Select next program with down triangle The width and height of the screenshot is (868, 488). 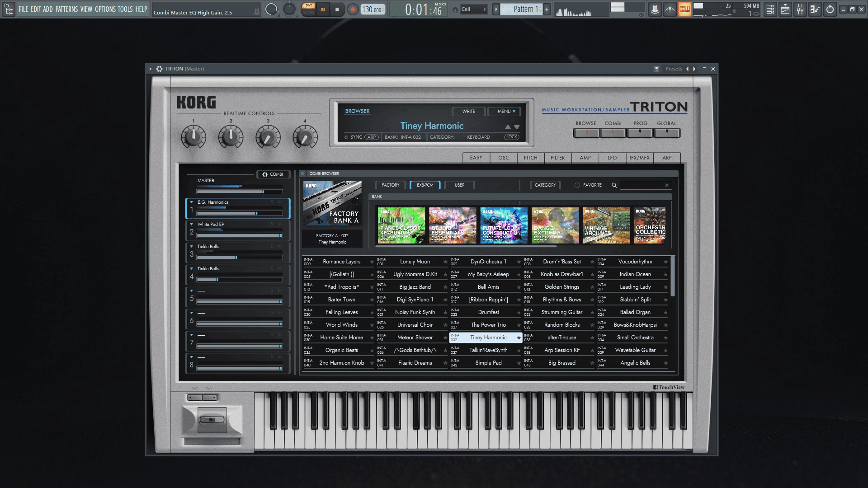coord(517,127)
